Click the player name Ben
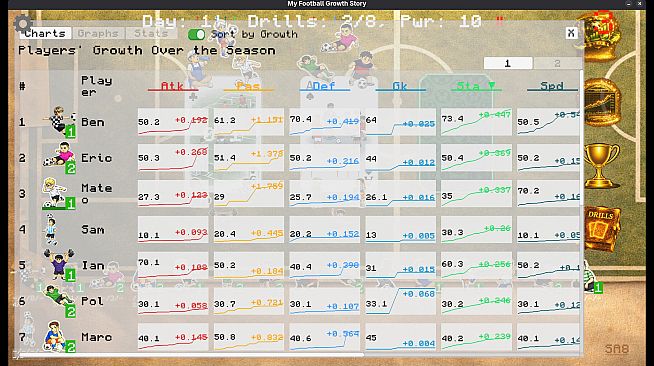 (93, 122)
